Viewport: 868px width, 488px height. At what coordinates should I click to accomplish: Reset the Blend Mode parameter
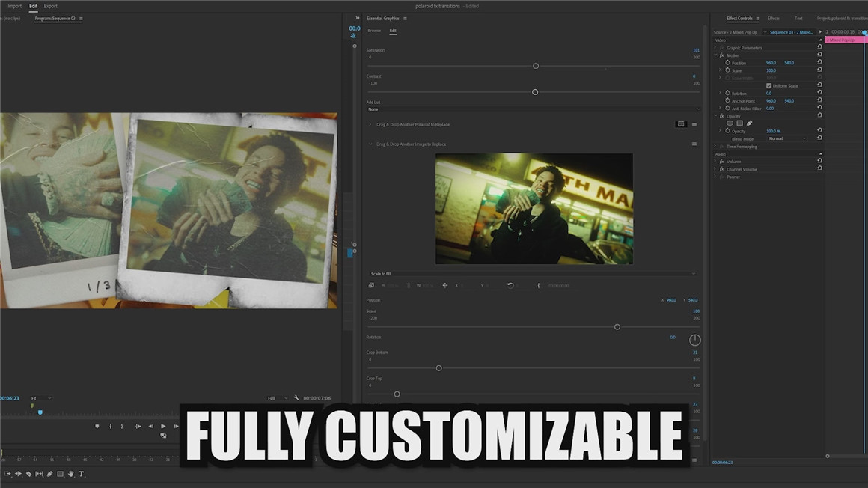pyautogui.click(x=819, y=138)
